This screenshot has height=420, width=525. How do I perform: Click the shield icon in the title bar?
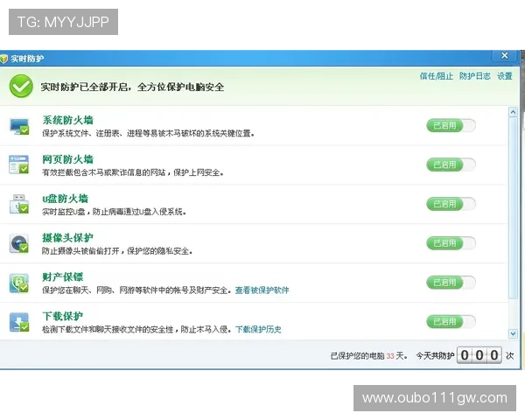[x=3, y=59]
